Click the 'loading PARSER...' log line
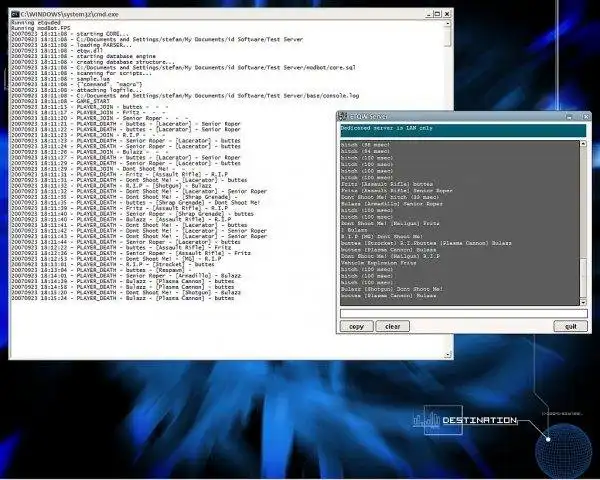 (x=71, y=45)
